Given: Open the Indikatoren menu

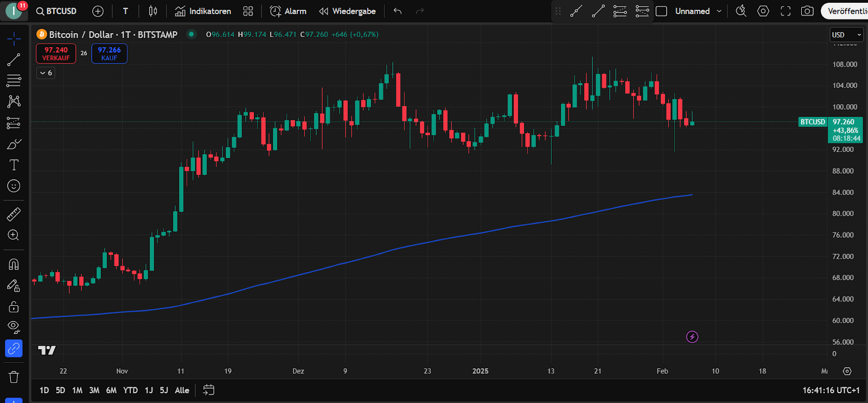Looking at the screenshot, I should click(203, 11).
